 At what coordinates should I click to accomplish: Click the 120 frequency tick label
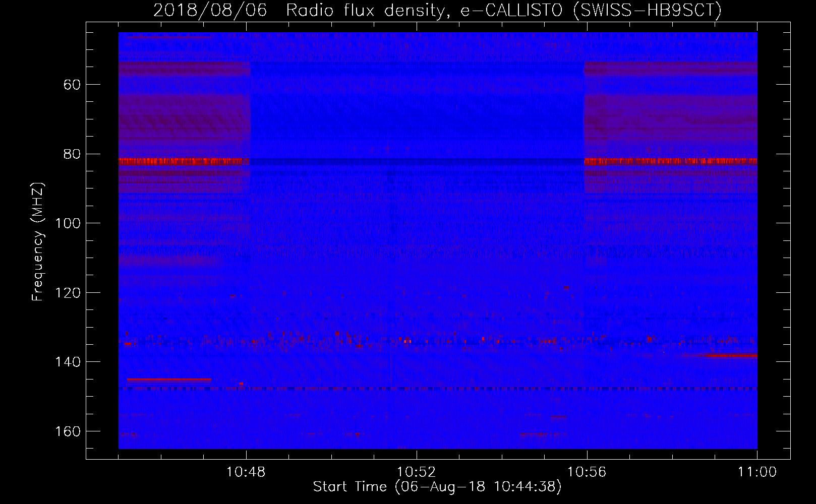(68, 293)
